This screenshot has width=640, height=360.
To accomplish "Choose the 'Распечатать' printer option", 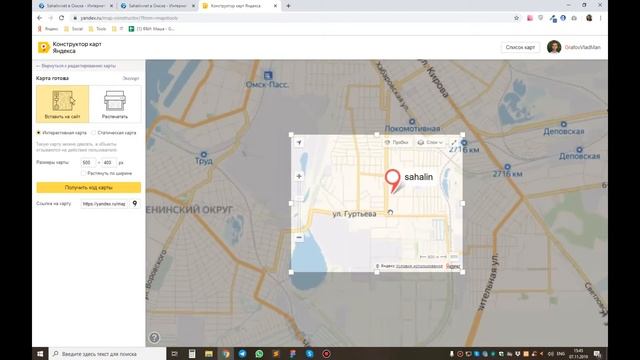I will (115, 104).
